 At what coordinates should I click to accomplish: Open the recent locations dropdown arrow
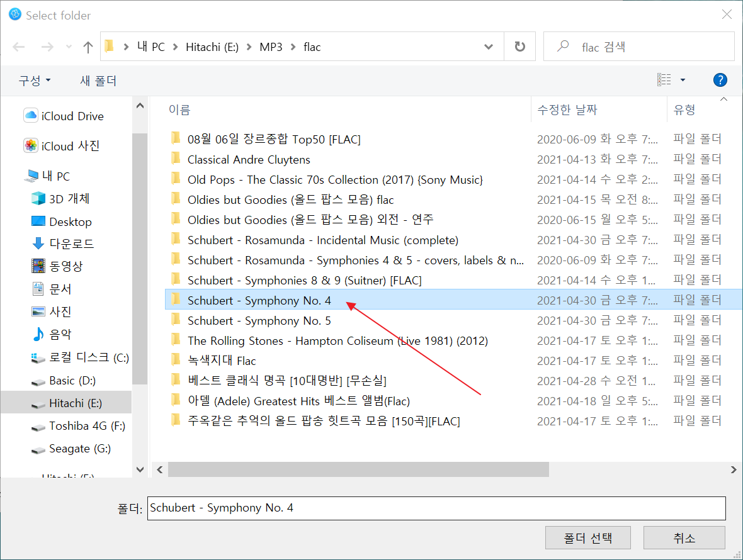[x=69, y=47]
